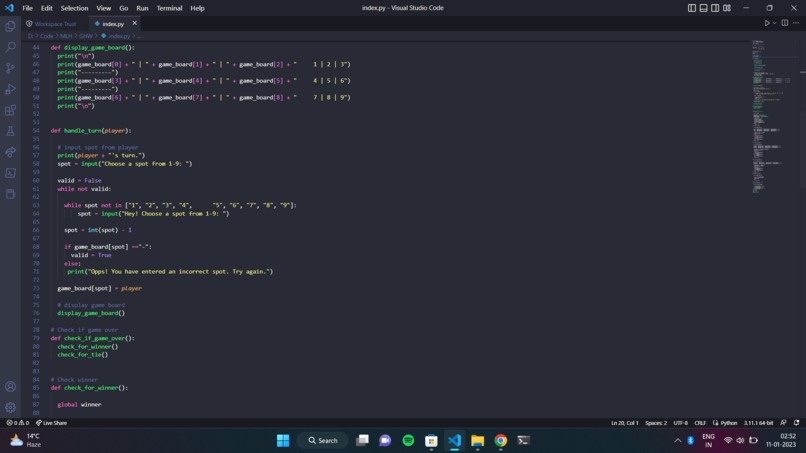The image size is (806, 453).
Task: Open Google Chrome from the taskbar
Action: (501, 440)
